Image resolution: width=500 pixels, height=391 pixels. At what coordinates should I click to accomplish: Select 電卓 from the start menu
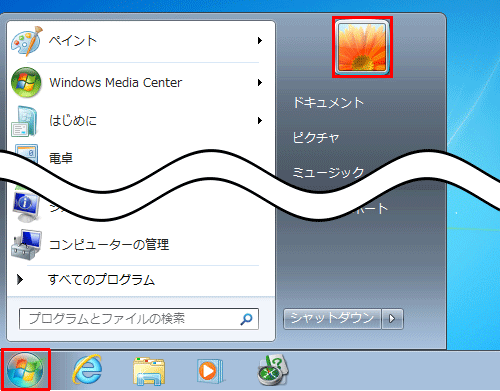pos(61,158)
